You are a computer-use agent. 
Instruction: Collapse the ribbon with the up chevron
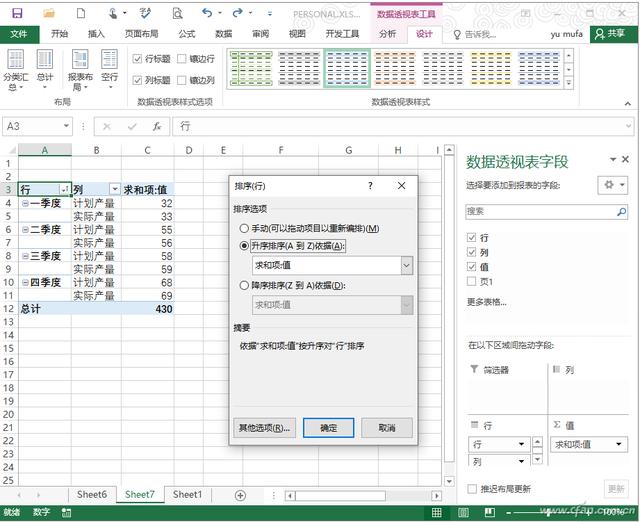tap(627, 104)
